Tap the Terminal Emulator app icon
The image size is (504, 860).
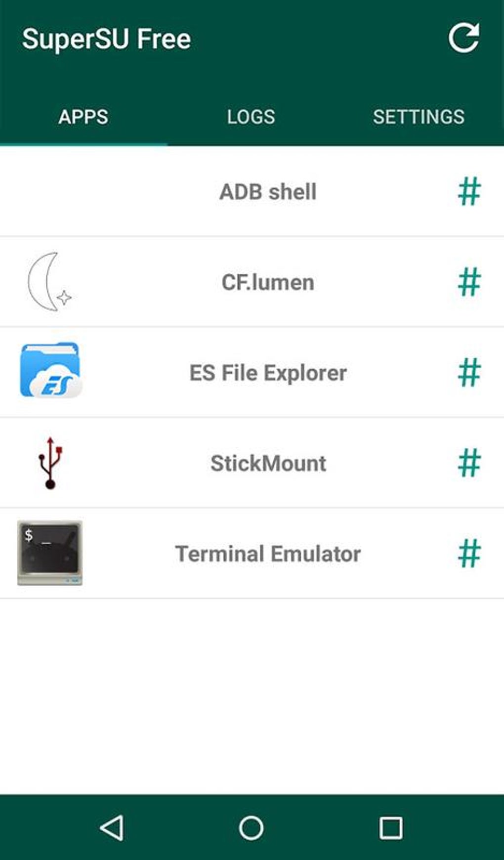click(50, 553)
